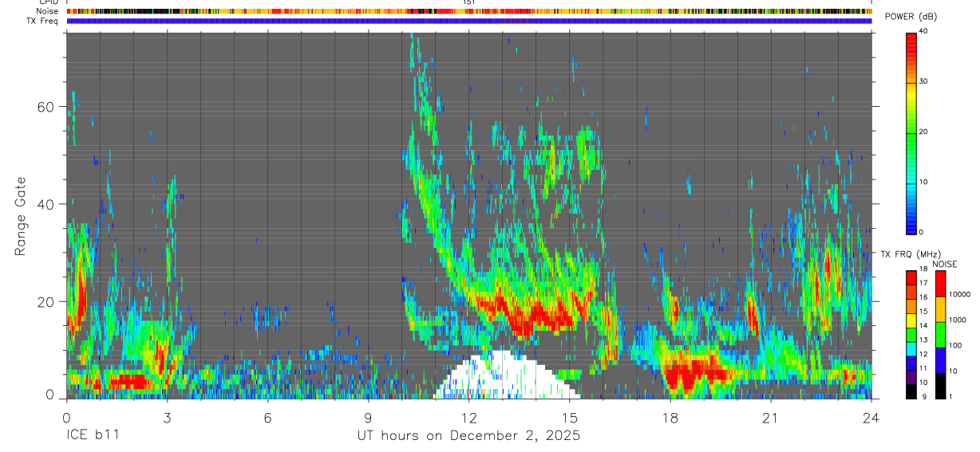Pick the blue swatch in NOISE legend
The height and width of the screenshot is (452, 980).
940,360
